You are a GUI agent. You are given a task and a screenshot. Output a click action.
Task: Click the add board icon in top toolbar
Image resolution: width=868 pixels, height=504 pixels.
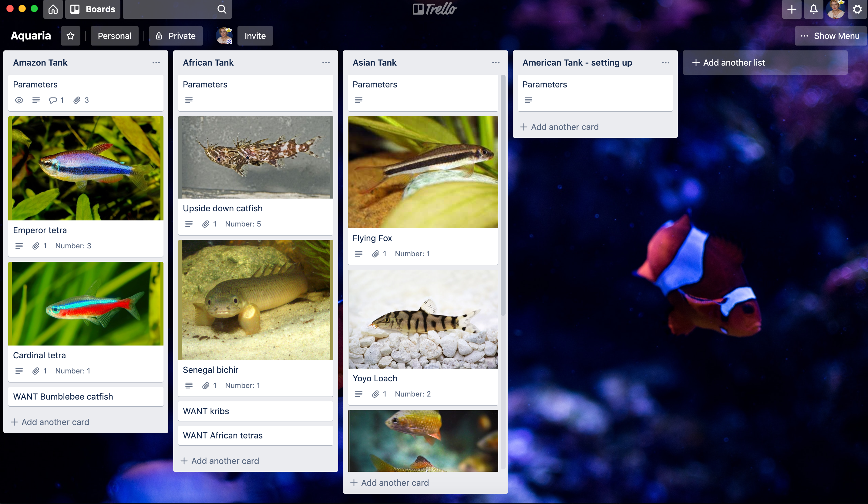pos(791,9)
